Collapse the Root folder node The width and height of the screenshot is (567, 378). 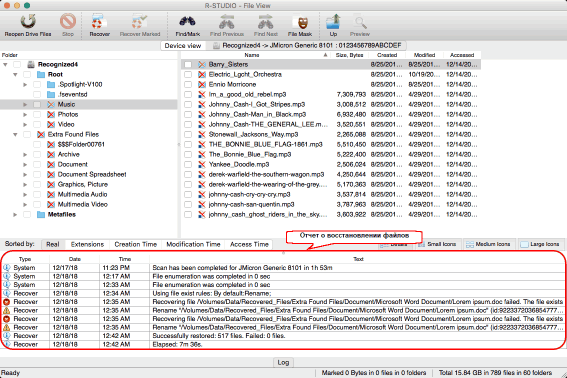point(15,75)
